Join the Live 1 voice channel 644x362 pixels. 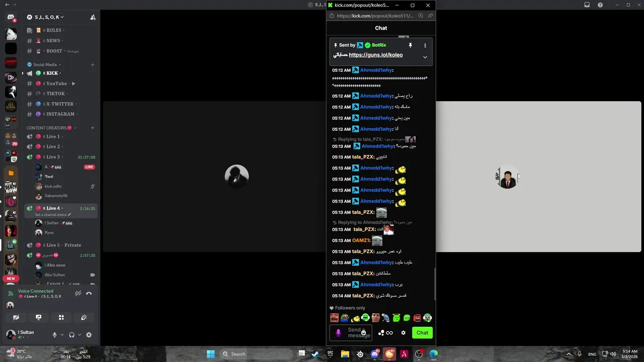click(x=60, y=137)
